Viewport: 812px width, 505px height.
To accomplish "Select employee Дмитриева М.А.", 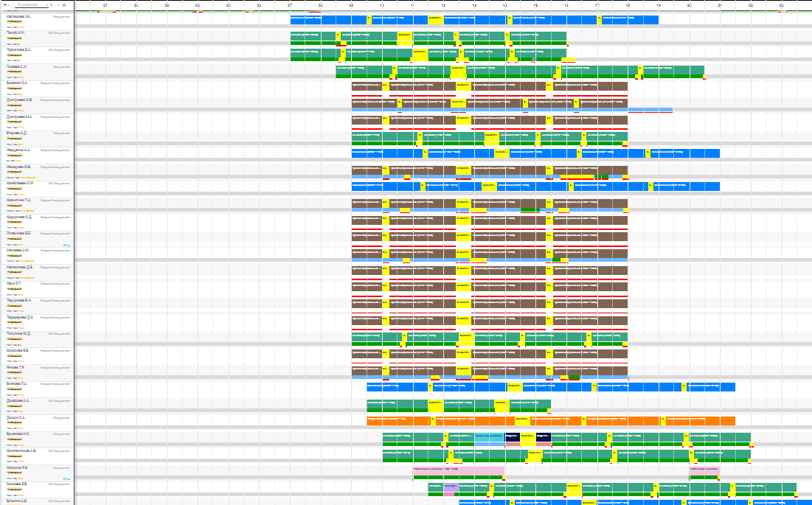I will (x=19, y=116).
